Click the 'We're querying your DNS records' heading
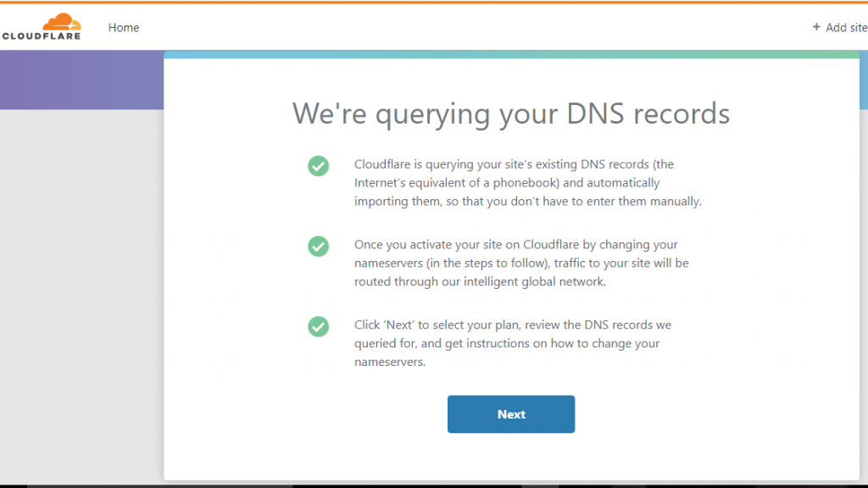The image size is (868, 488). [x=511, y=114]
